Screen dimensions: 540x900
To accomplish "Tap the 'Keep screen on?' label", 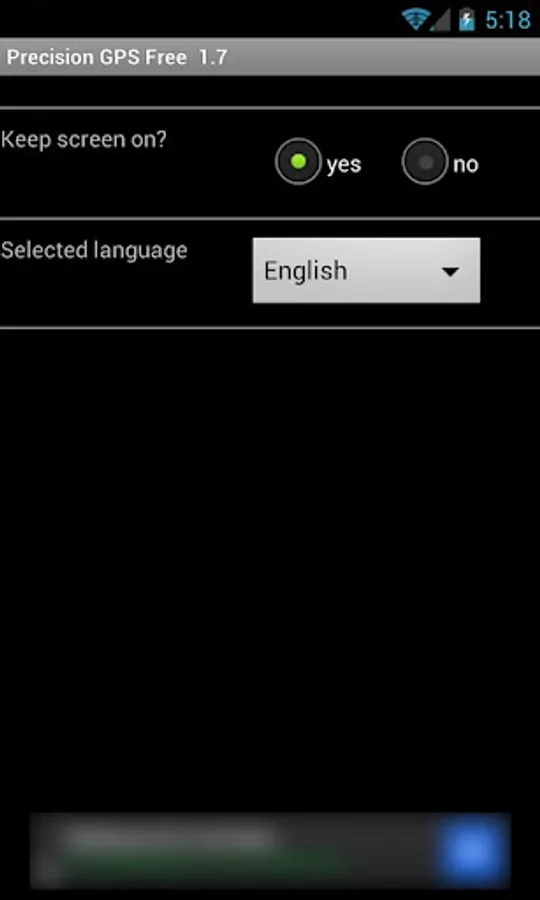I will [x=84, y=139].
